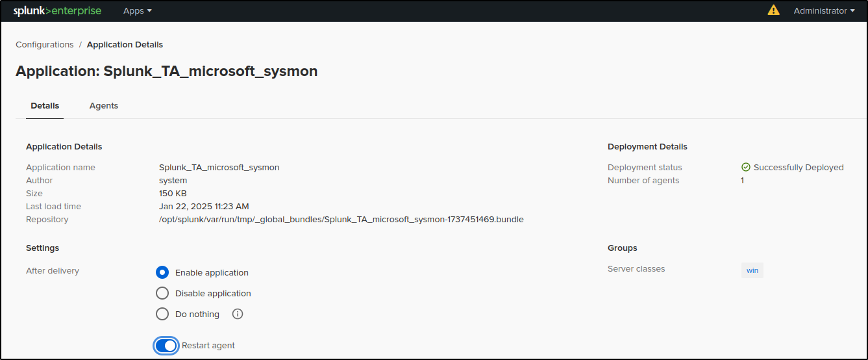868x360 pixels.
Task: Select the Details tab
Action: pyautogui.click(x=45, y=105)
